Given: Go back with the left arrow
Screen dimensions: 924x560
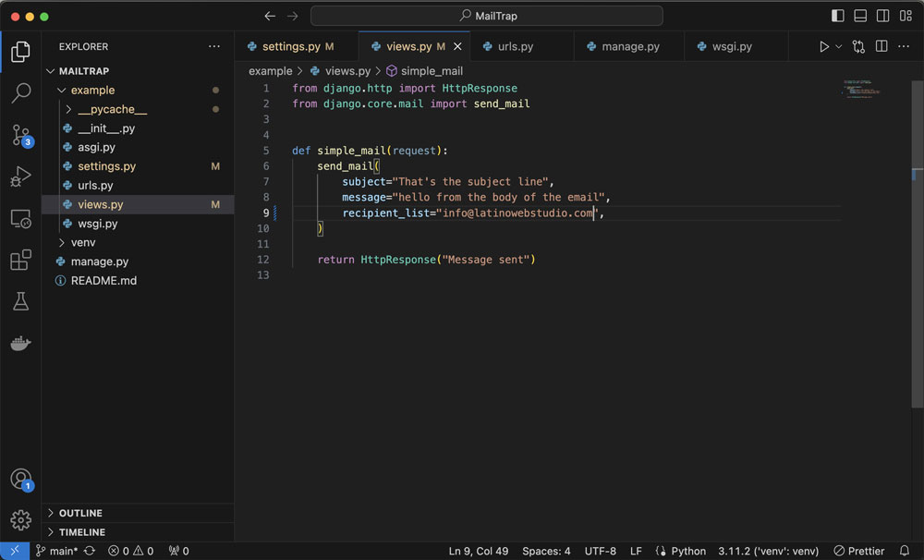Looking at the screenshot, I should [x=270, y=16].
